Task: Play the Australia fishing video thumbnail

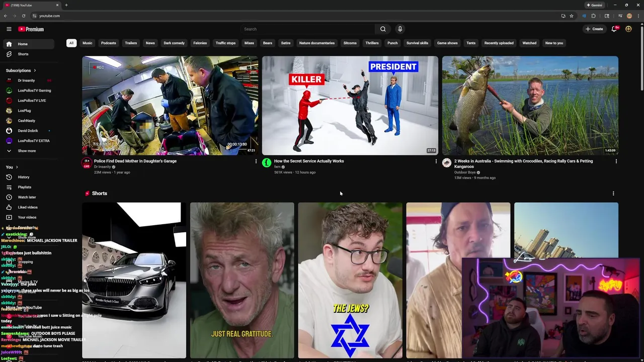Action: pyautogui.click(x=530, y=106)
